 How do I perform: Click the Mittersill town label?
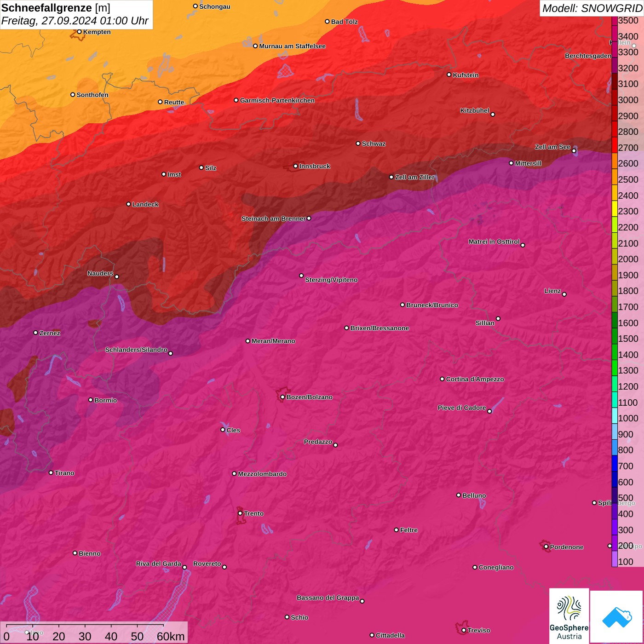[x=528, y=163]
